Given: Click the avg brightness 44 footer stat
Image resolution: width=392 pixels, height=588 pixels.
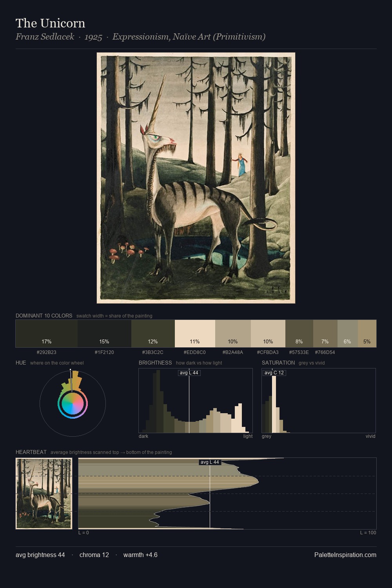Looking at the screenshot, I should (40, 555).
